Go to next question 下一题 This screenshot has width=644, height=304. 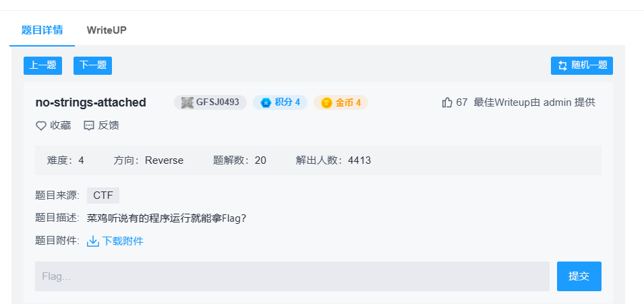92,65
